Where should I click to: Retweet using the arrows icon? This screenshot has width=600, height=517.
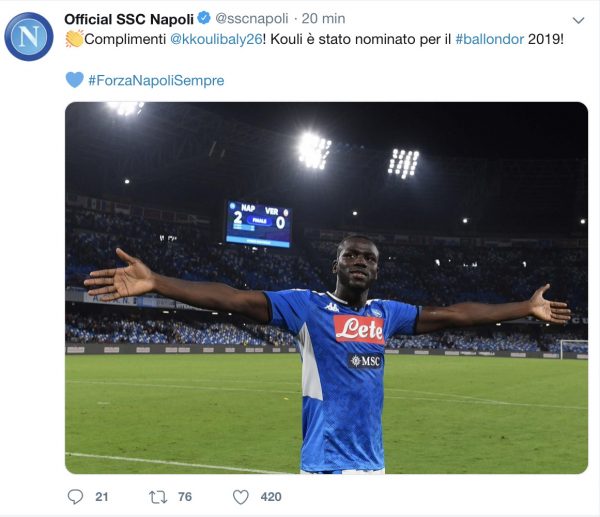point(157,496)
